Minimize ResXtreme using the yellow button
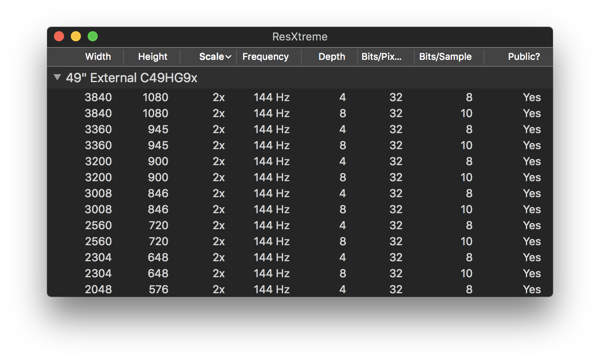600x364 pixels. 76,37
